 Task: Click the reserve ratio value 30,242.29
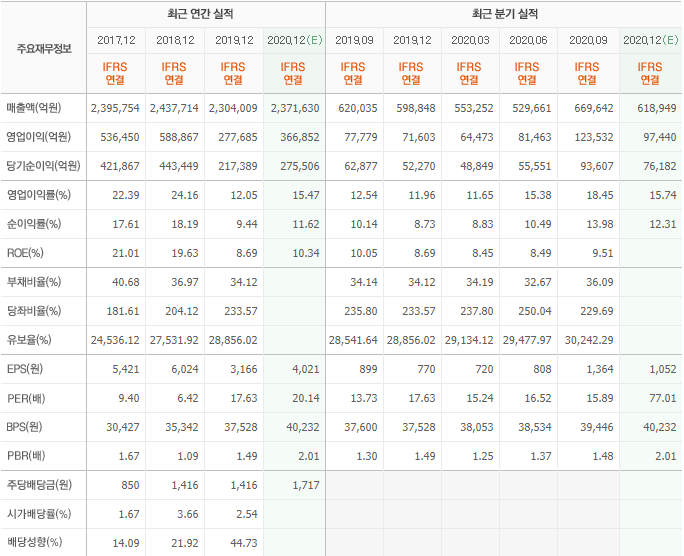(589, 340)
